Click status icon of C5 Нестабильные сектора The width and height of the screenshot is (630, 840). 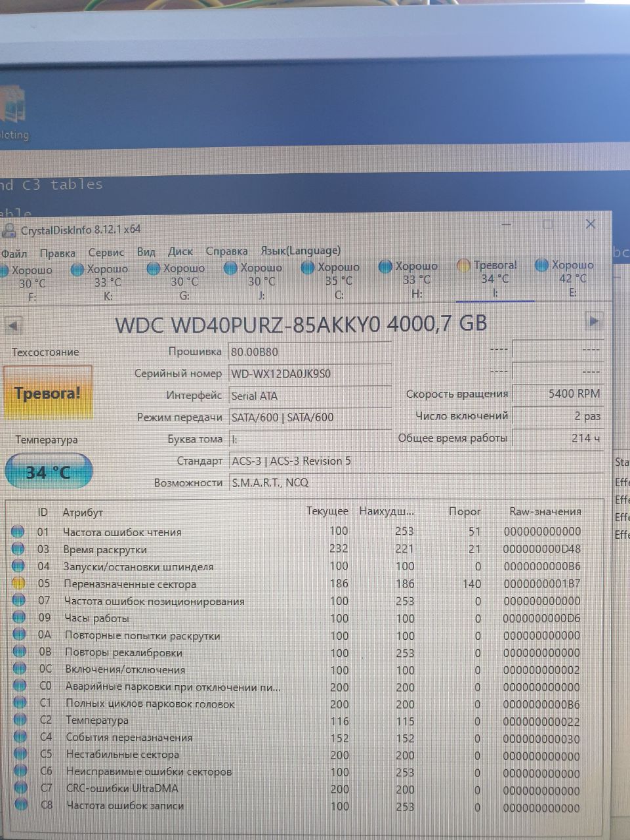click(20, 754)
